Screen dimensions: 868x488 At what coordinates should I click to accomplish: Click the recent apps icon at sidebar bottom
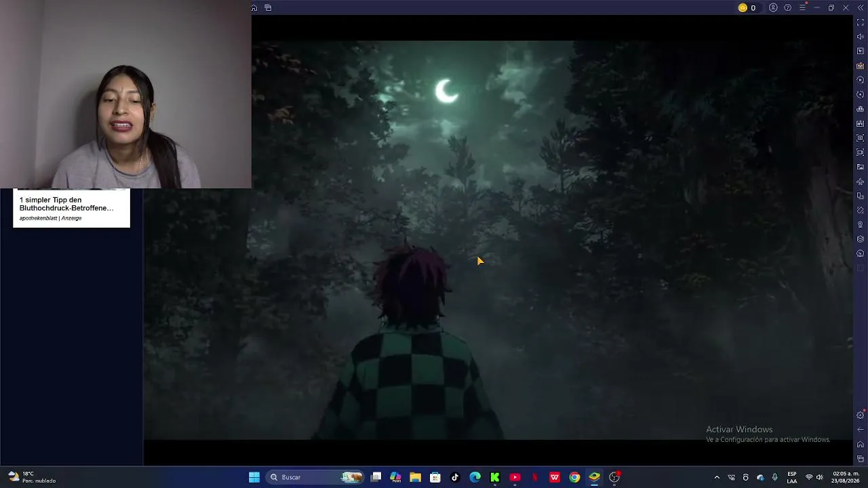click(x=861, y=459)
